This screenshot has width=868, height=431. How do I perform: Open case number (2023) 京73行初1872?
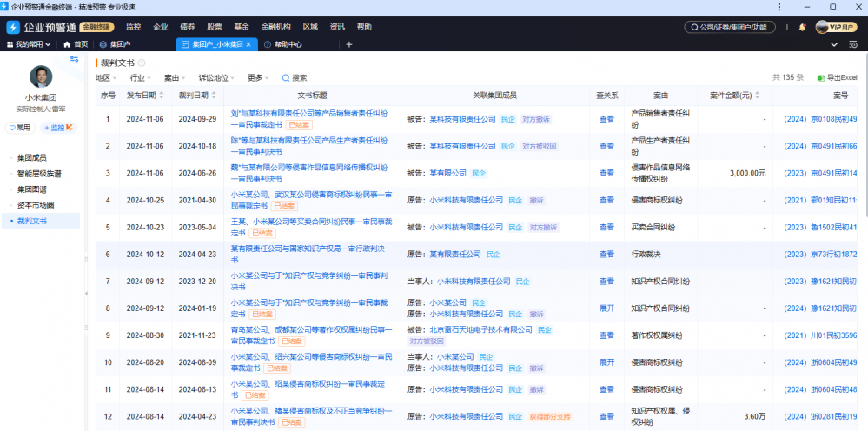[820, 254]
